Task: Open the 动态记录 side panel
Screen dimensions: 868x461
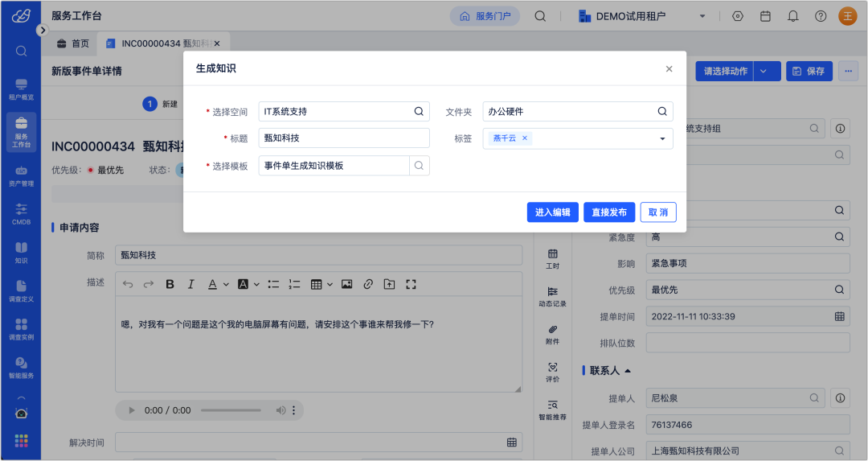Action: [552, 297]
